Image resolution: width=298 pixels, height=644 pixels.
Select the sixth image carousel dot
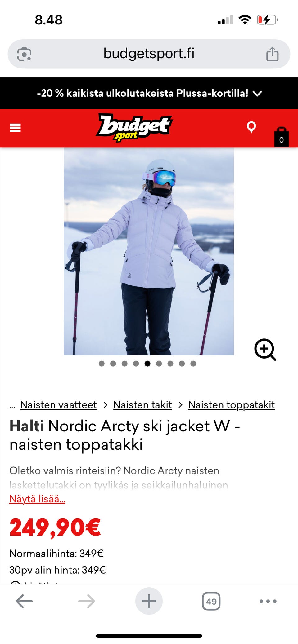click(x=159, y=364)
